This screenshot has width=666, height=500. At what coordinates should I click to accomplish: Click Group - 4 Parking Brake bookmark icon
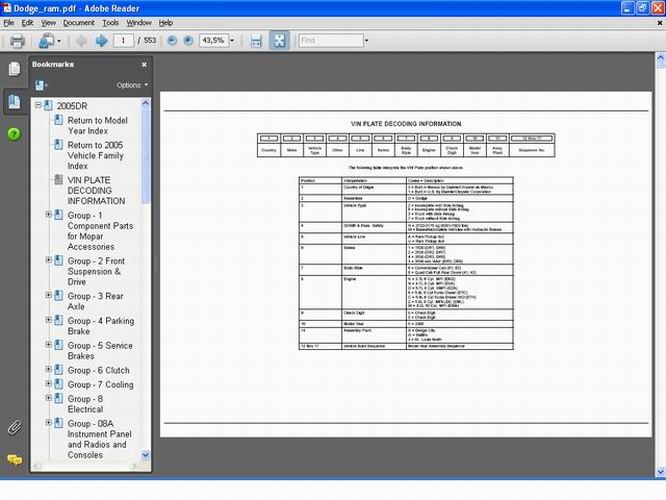(x=59, y=320)
